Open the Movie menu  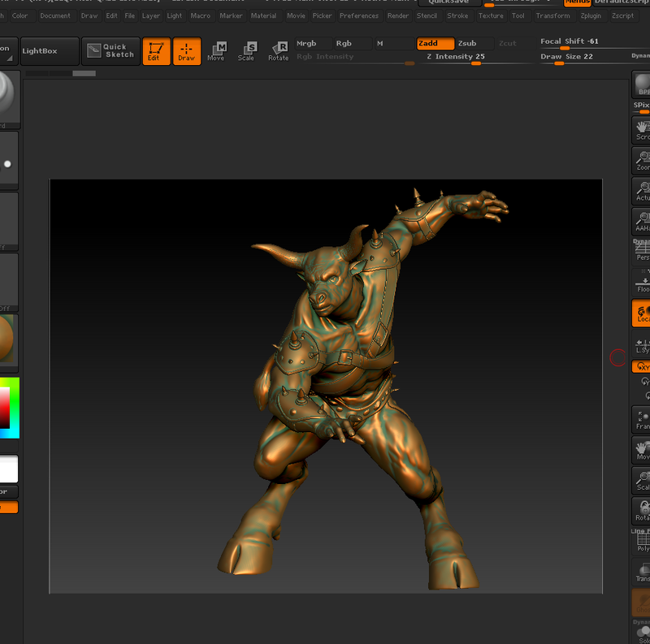point(296,15)
